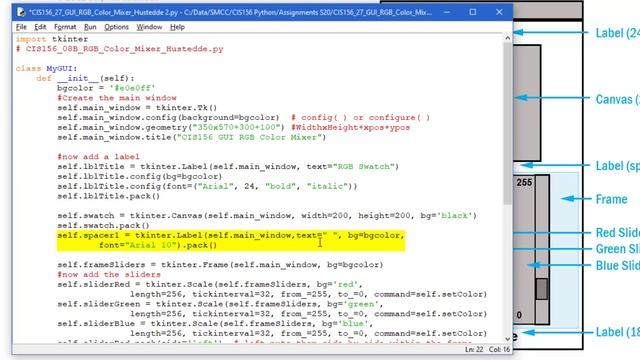Maximize the IDLE editor window
Screen dimensions: 640x360
click(473, 12)
